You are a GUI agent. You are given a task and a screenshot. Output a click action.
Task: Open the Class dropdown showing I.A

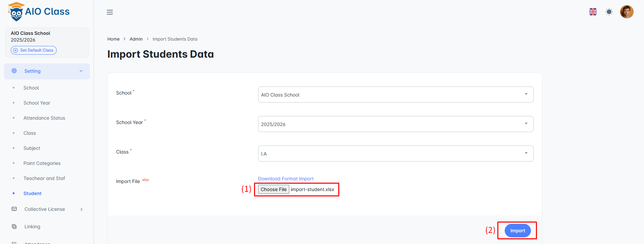(395, 154)
